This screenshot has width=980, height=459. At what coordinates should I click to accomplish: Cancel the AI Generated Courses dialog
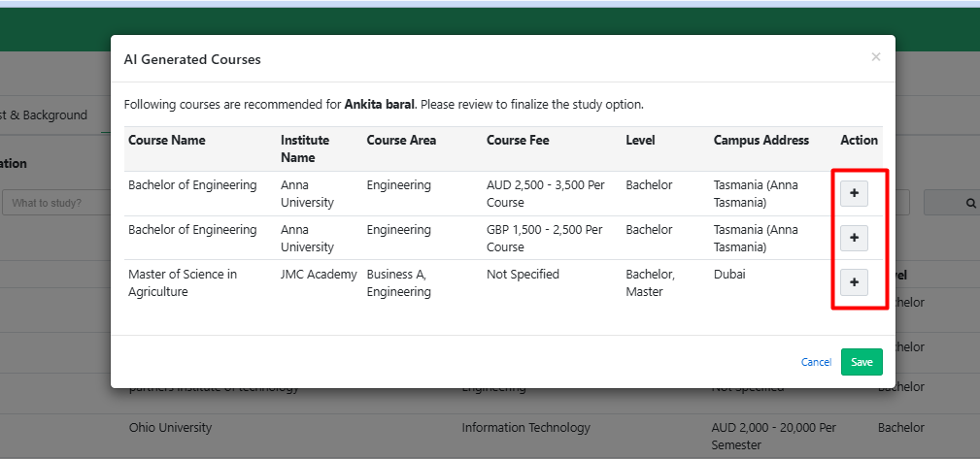pos(816,362)
